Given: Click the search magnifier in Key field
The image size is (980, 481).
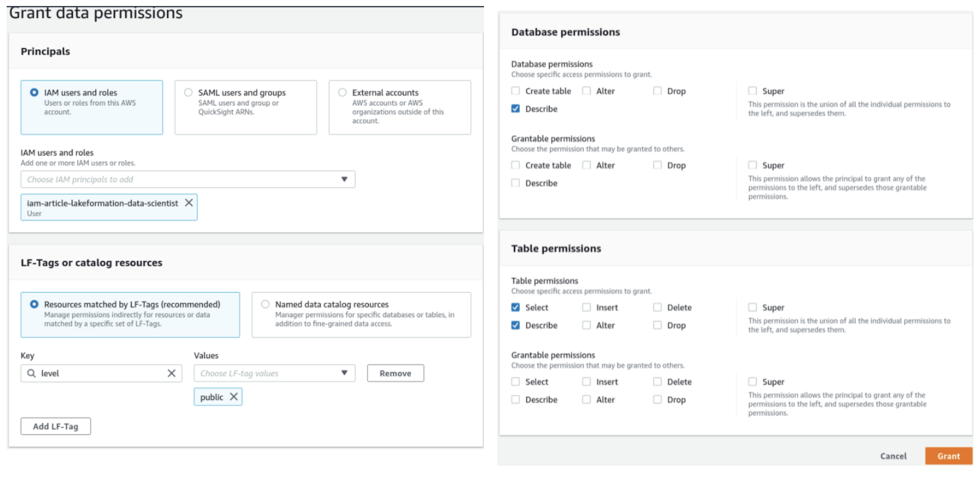Looking at the screenshot, I should (x=32, y=373).
